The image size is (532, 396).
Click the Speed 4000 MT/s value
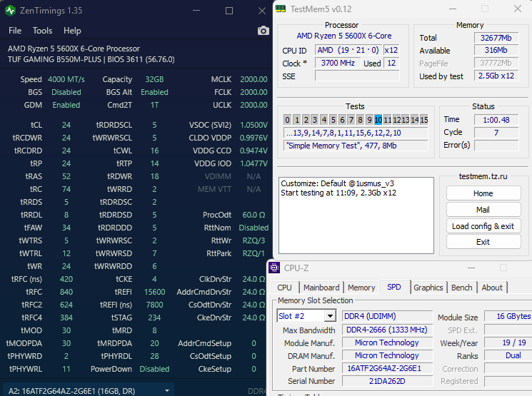tap(66, 79)
